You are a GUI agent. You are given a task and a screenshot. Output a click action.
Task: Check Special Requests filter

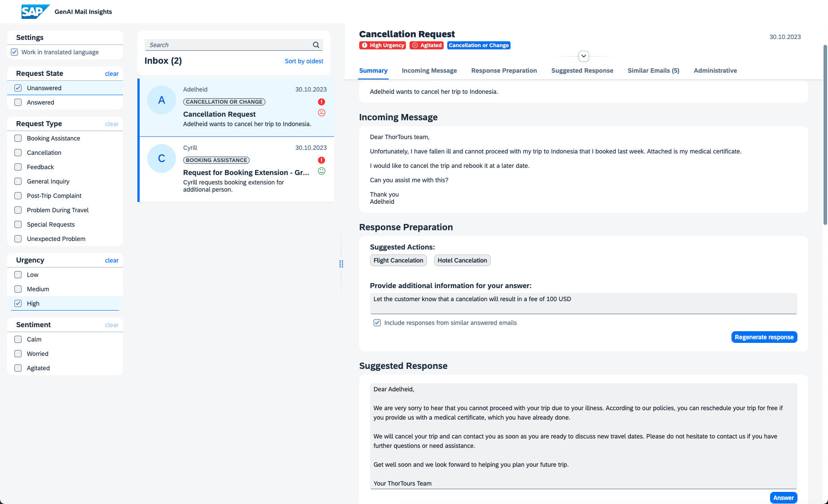tap(18, 224)
